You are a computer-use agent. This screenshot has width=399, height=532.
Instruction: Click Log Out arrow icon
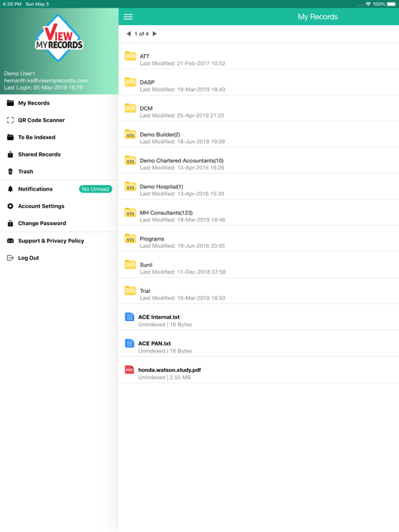[10, 258]
